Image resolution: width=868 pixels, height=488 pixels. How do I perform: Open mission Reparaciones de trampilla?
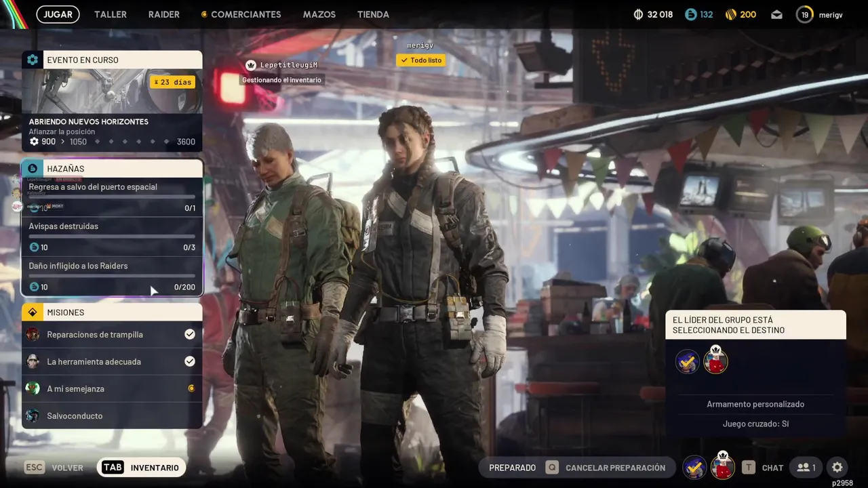point(112,335)
